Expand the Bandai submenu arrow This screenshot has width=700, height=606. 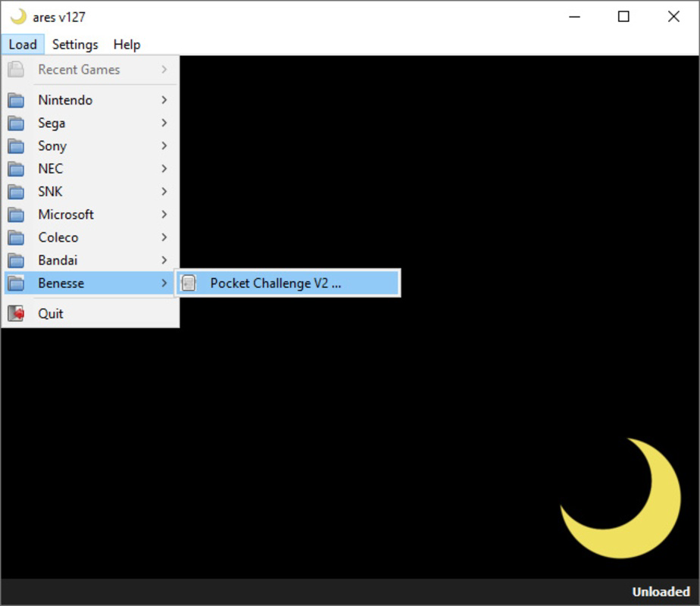click(x=164, y=260)
